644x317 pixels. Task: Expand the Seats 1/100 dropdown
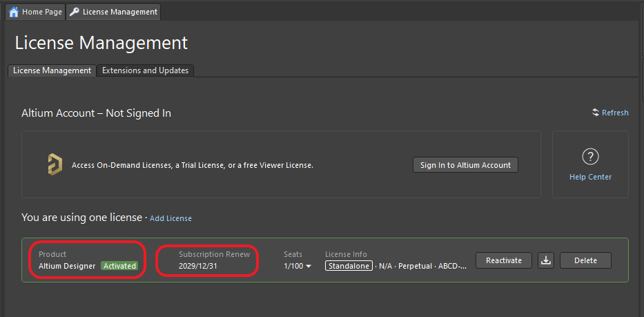tap(297, 266)
